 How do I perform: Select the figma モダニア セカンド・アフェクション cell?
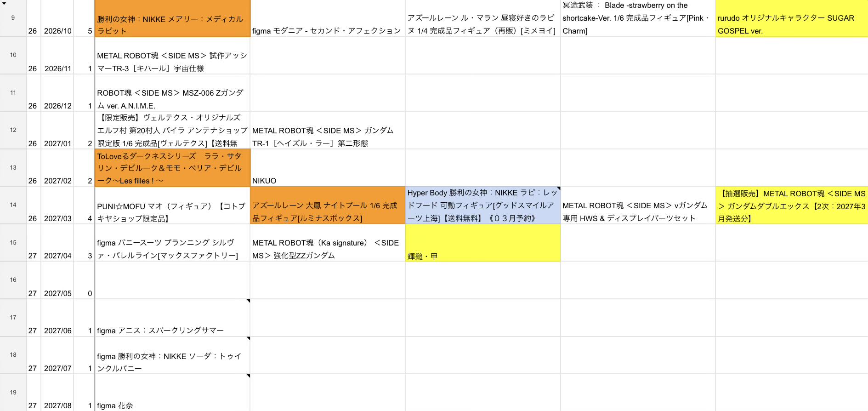click(328, 18)
